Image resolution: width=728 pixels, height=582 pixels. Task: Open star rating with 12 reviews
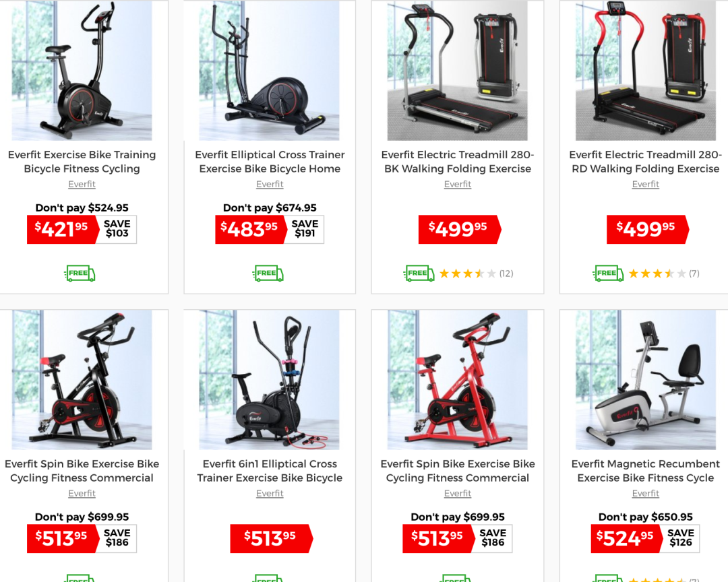pyautogui.click(x=476, y=273)
